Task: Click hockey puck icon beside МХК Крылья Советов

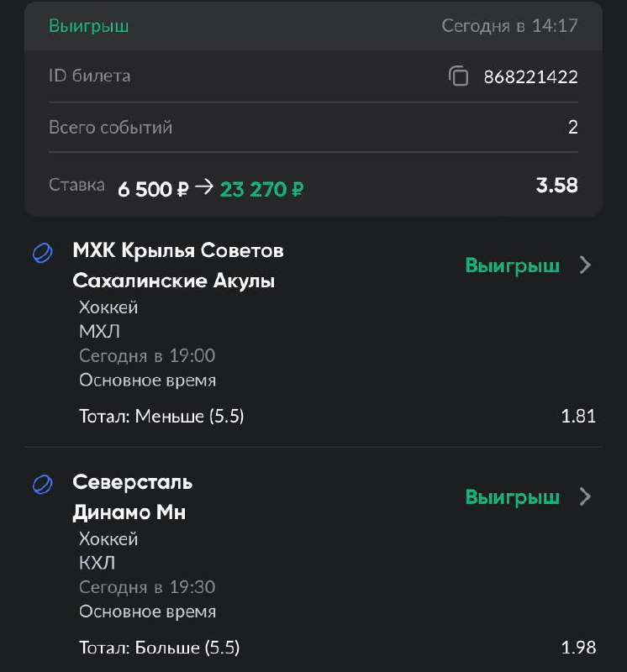Action: coord(42,252)
